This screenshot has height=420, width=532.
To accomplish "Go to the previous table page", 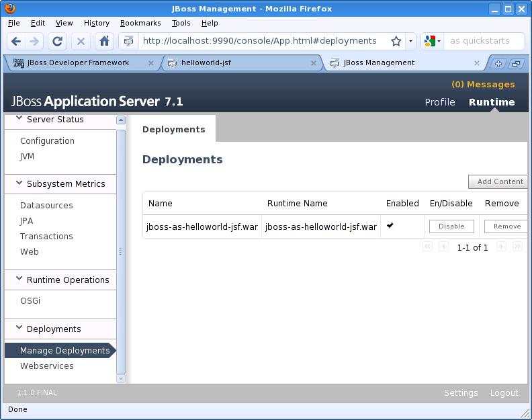I will tap(443, 247).
